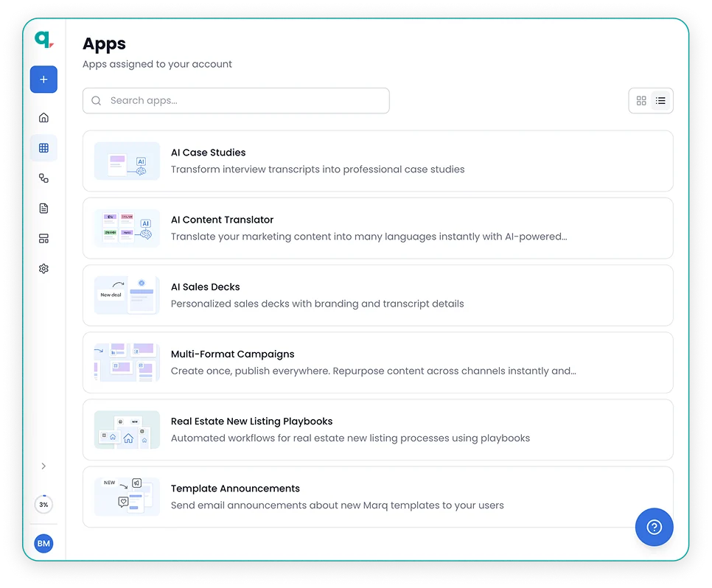Select the Apps grid icon in the sidebar

point(43,147)
